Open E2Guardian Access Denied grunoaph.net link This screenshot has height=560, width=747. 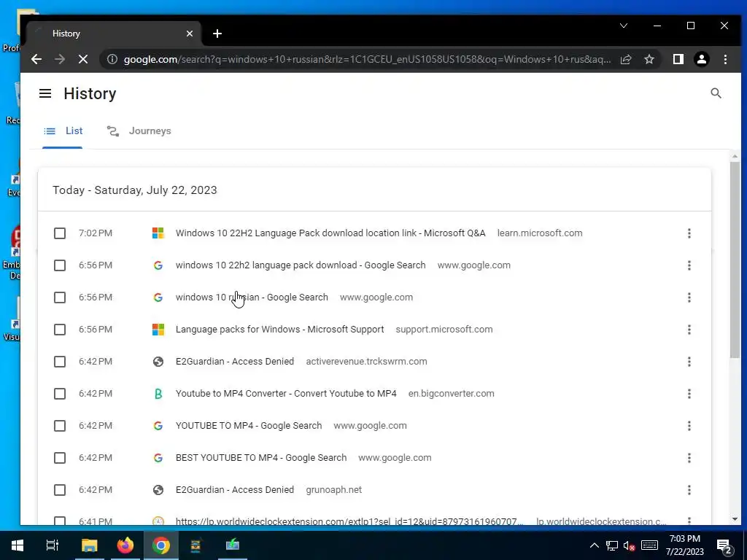(x=235, y=490)
